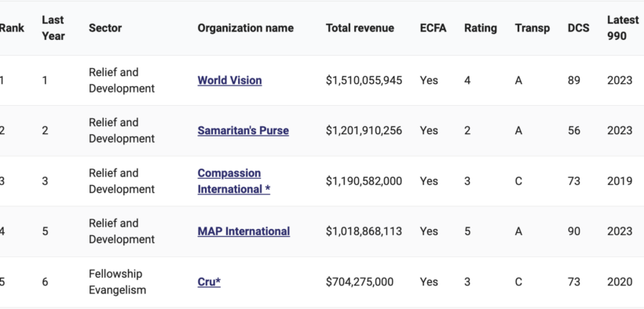
Task: Open the Cru organization link
Action: (x=209, y=282)
